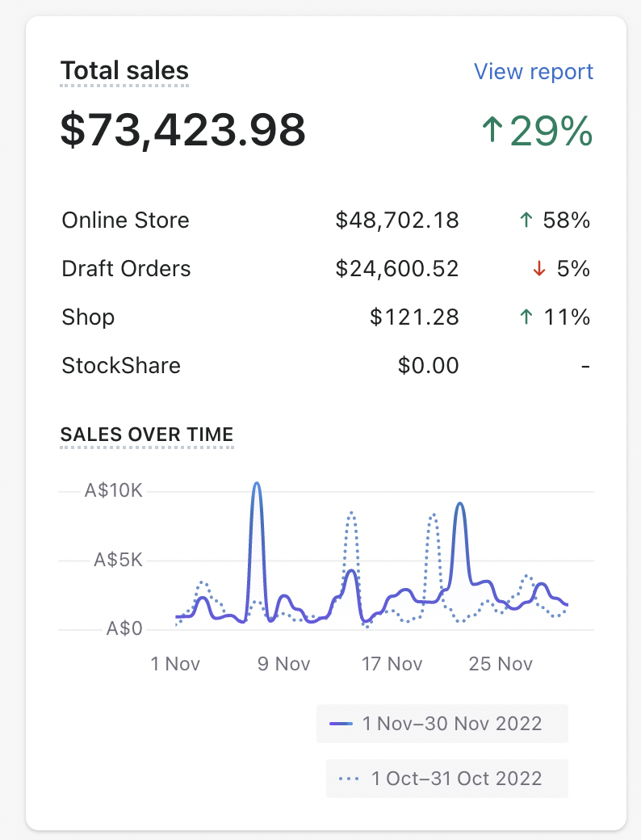Click the Total sales heading
641x840 pixels.
coord(124,71)
